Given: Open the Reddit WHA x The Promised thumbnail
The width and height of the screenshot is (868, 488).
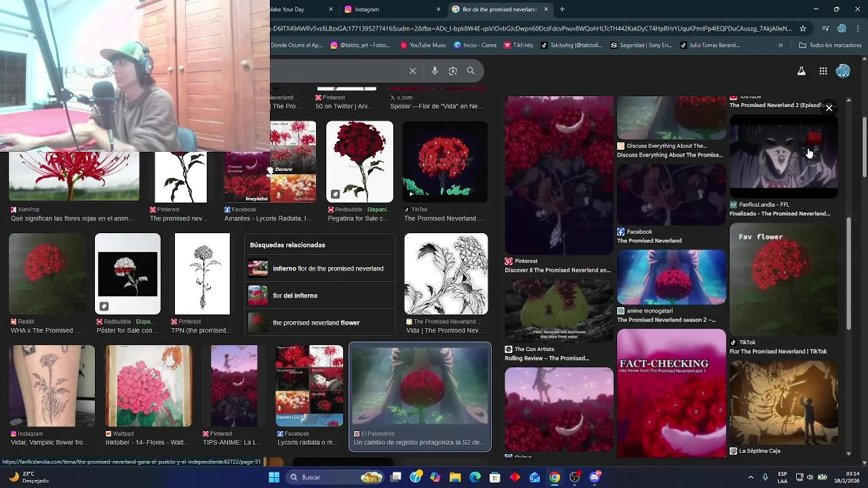Looking at the screenshot, I should 47,274.
